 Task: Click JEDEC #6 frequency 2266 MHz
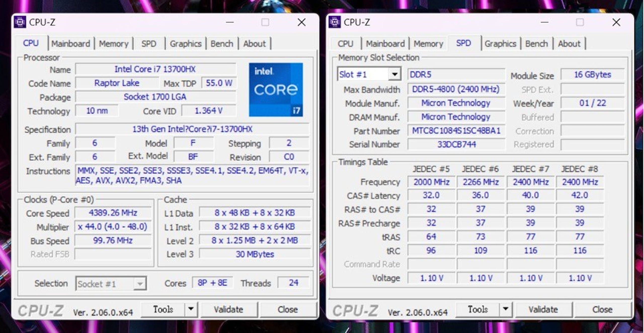pos(481,182)
